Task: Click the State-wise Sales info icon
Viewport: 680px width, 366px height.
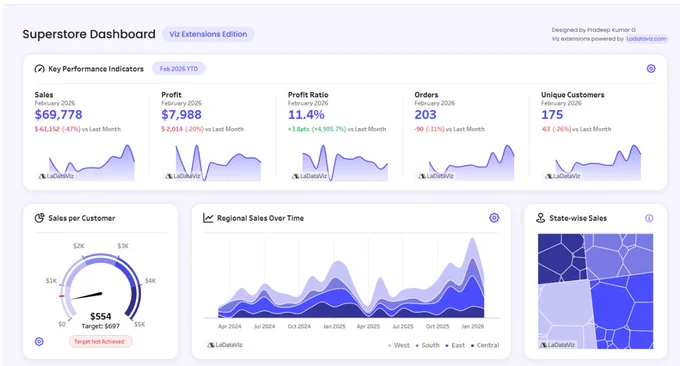Action: click(649, 218)
